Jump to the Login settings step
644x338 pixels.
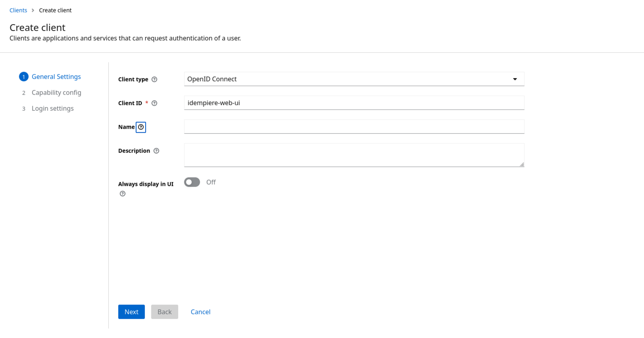[x=53, y=109]
